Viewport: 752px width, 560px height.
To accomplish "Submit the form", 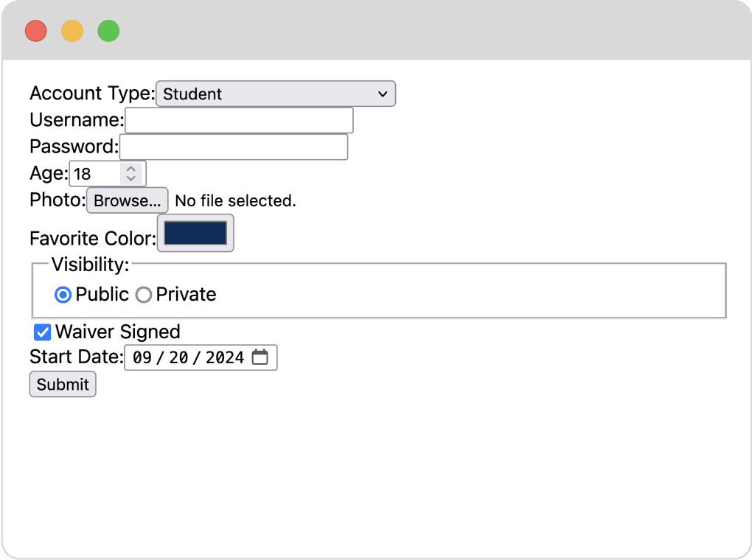I will [63, 384].
